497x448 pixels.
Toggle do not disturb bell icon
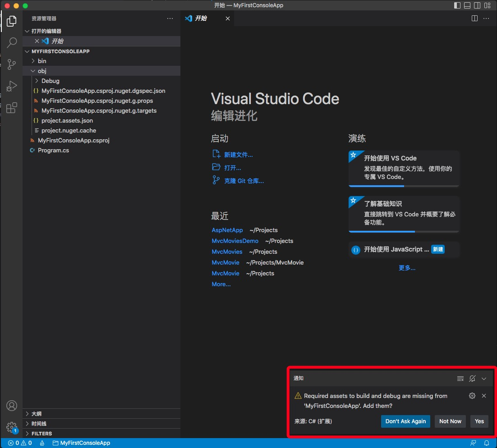[x=472, y=378]
